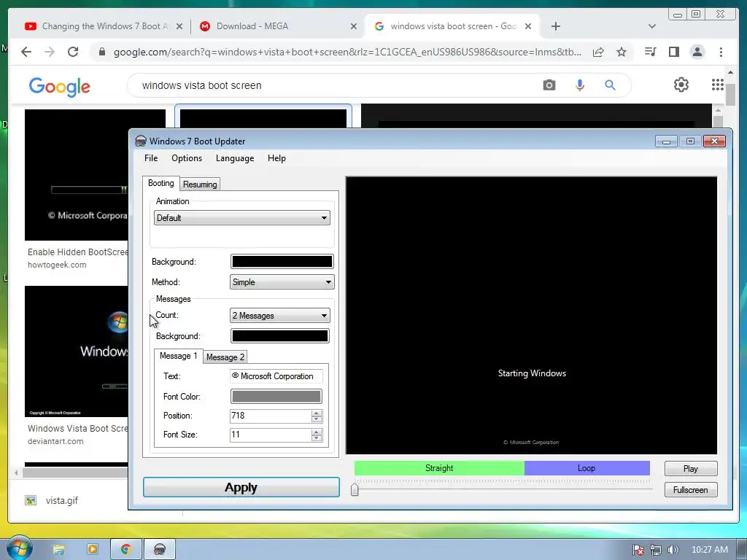
Task: Open the Chrome three-dot menu
Action: click(x=721, y=52)
